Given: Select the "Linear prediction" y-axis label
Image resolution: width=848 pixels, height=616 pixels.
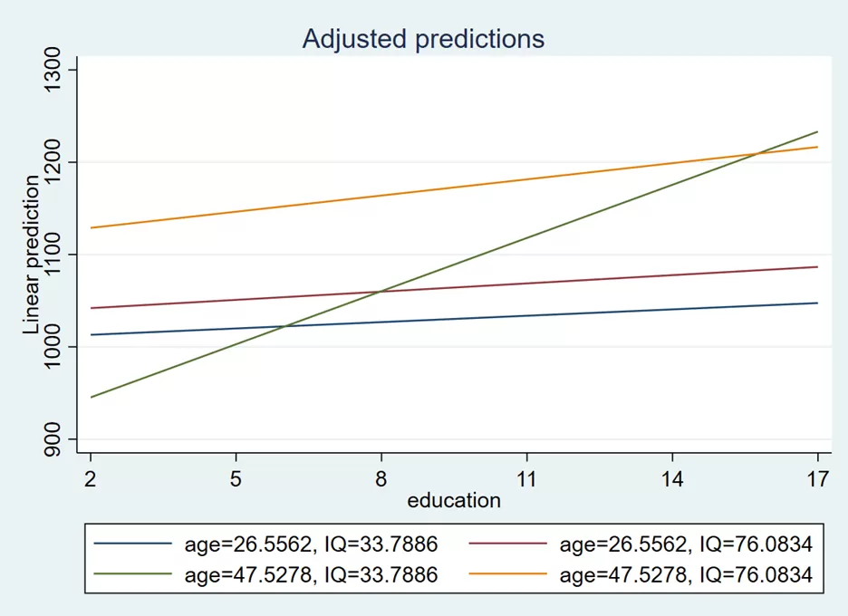Looking at the screenshot, I should [32, 255].
